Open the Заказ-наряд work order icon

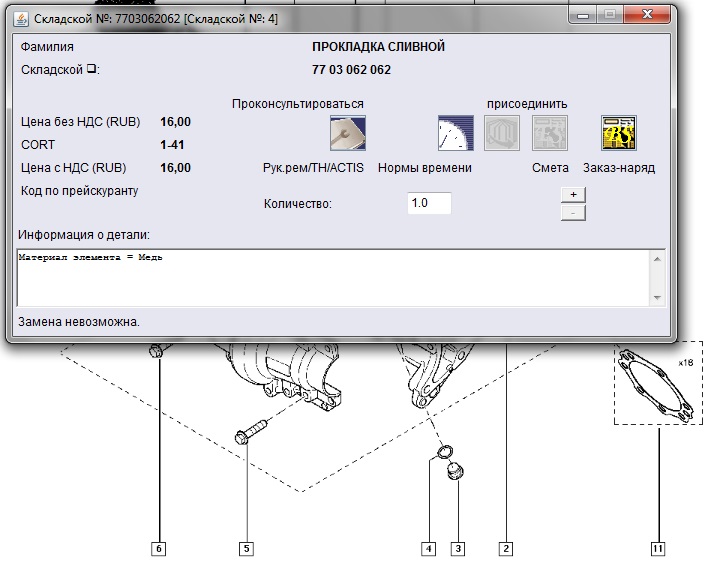coord(618,132)
